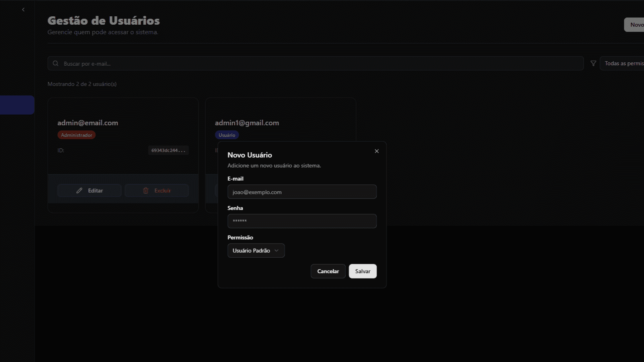Click the pencil icon on admin@email.com card
Viewport: 644px width, 362px height.
tap(80, 191)
